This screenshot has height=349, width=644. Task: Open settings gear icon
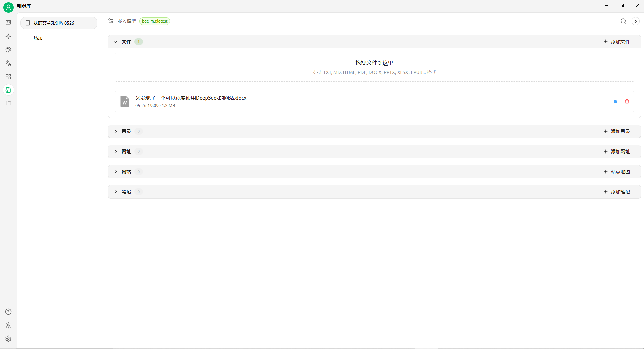pyautogui.click(x=8, y=339)
